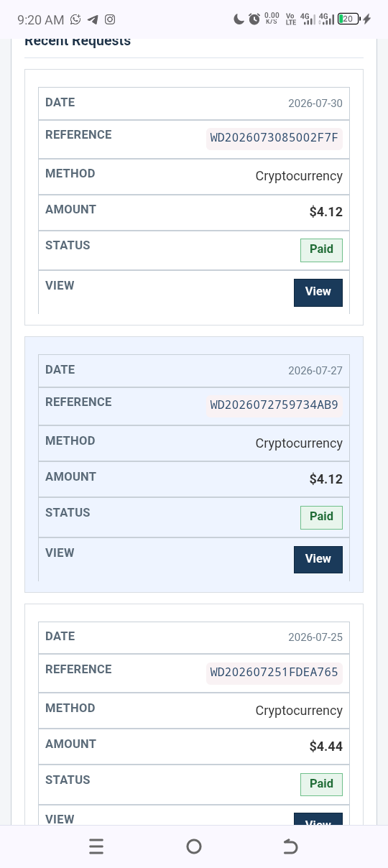Screen dimensions: 388x868
Task: Open View for the 2026-07-27 withdrawal
Action: click(x=318, y=560)
